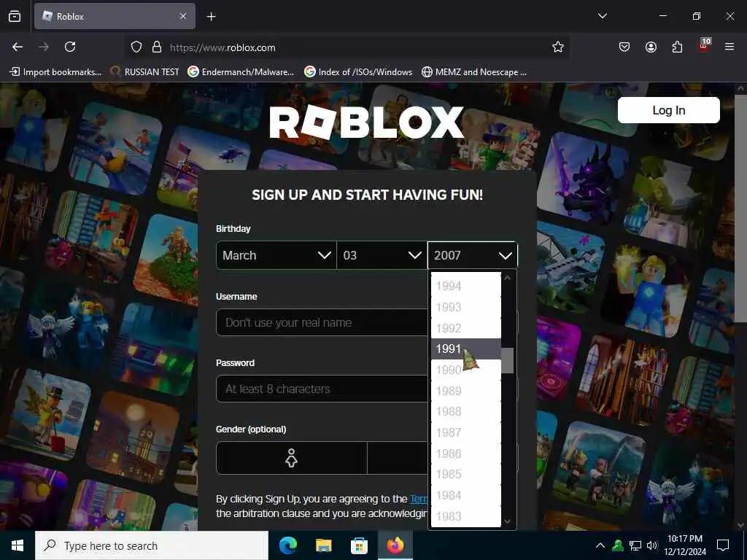This screenshot has height=560, width=747.
Task: Collapse the year dropdown showing 2007
Action: (473, 255)
